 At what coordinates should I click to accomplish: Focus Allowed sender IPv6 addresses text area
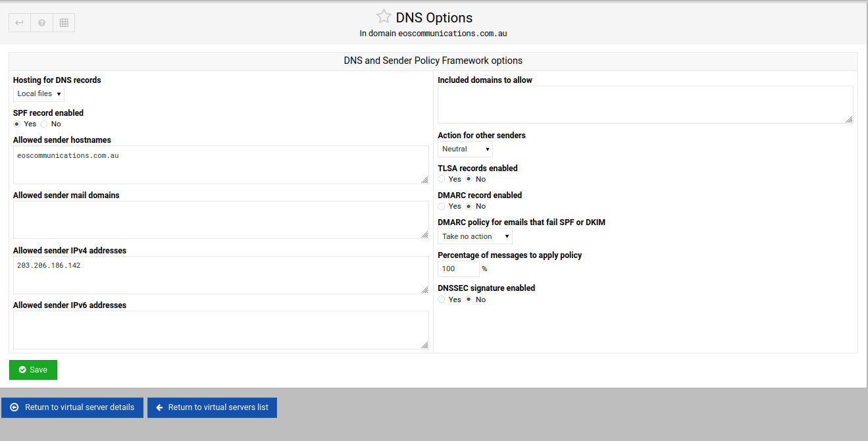[x=221, y=330]
